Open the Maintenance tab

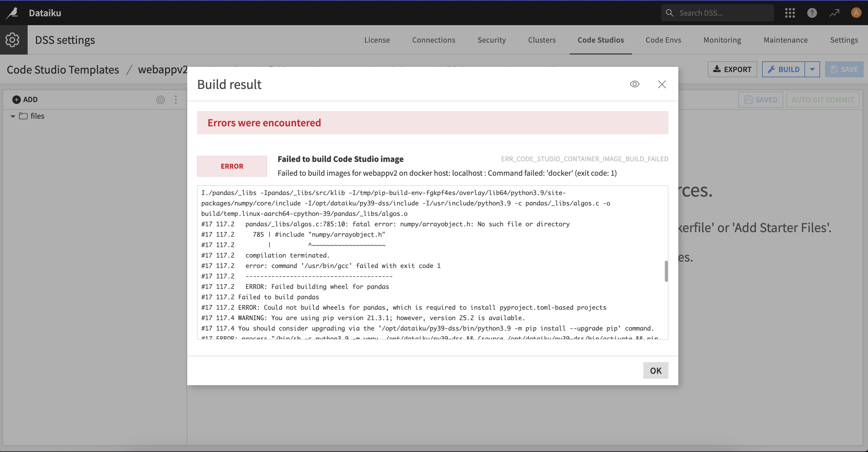click(x=785, y=40)
